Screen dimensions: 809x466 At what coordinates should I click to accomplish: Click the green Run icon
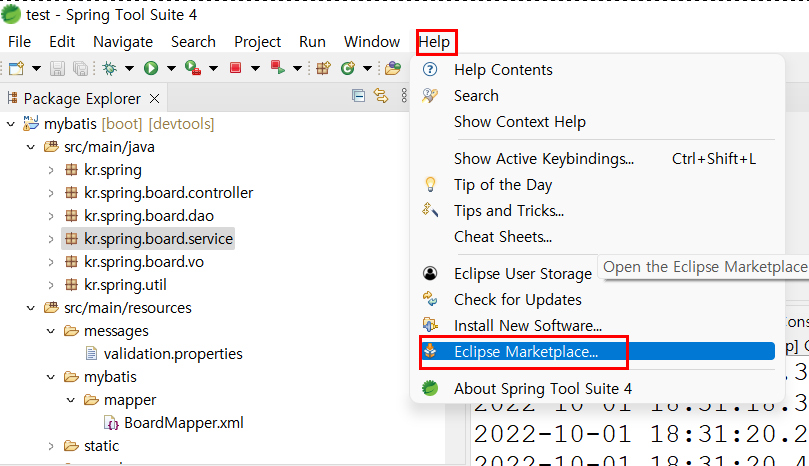[151, 68]
